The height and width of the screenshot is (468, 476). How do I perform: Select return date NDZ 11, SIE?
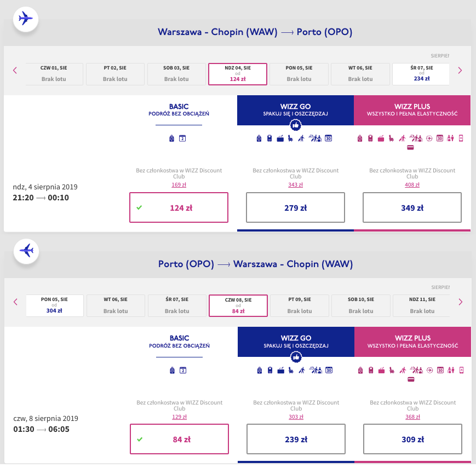click(422, 305)
